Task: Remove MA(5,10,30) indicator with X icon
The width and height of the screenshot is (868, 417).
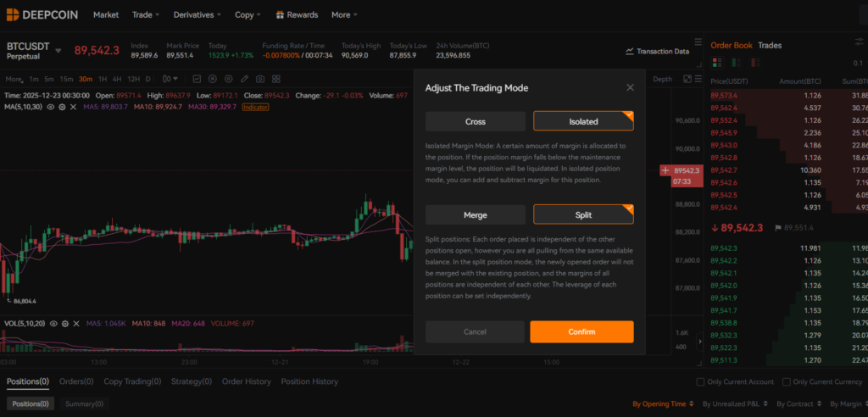Action: pos(73,107)
